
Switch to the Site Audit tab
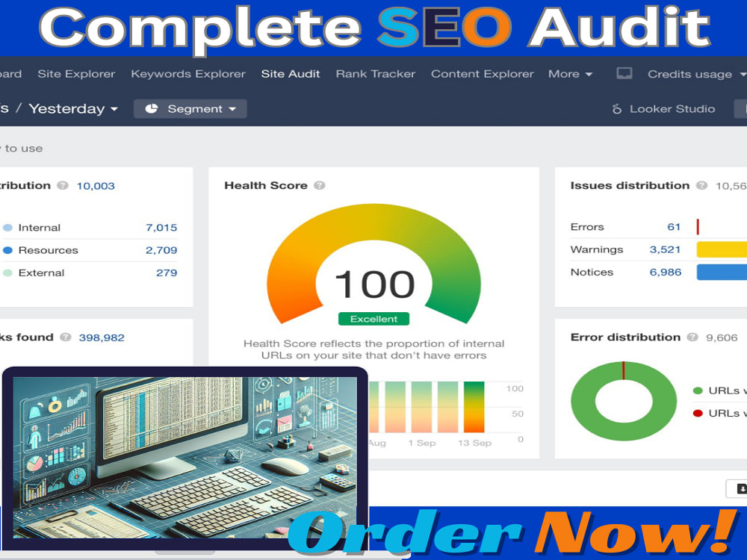pos(290,74)
